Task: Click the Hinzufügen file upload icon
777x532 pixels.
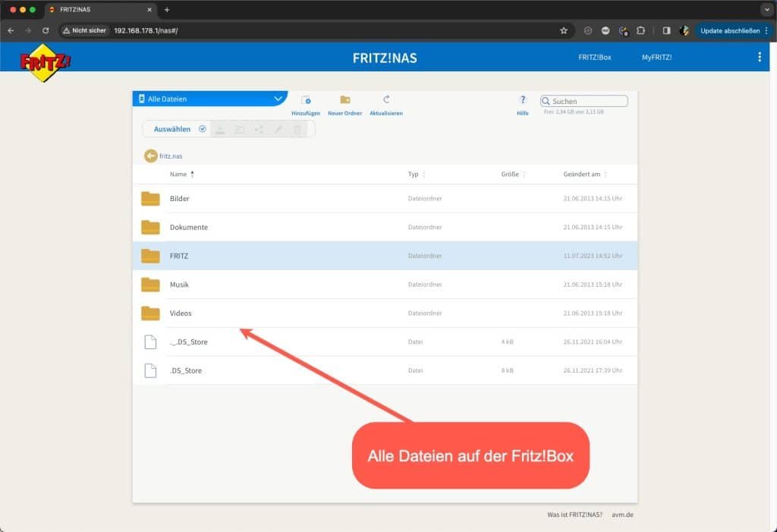Action: pos(307,100)
